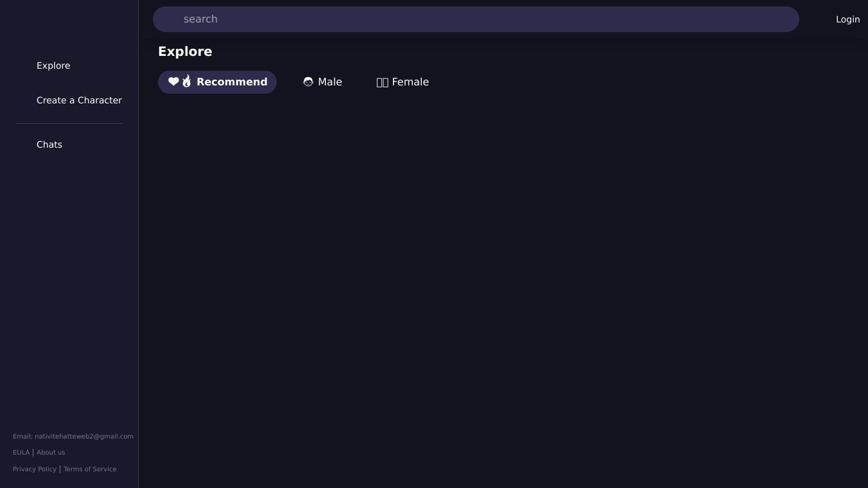The height and width of the screenshot is (488, 868).
Task: Go to Create a Character
Action: (x=79, y=100)
